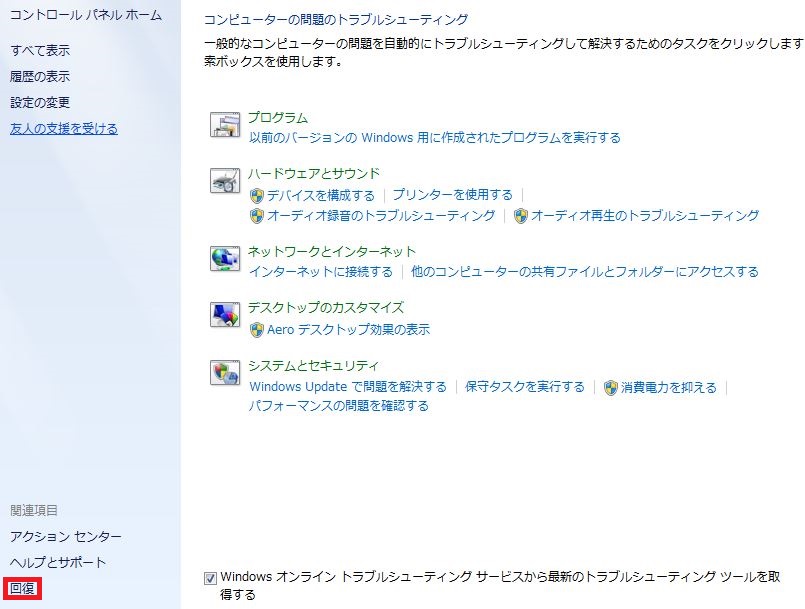The width and height of the screenshot is (805, 609).
Task: Click the Programs category icon
Action: 226,126
